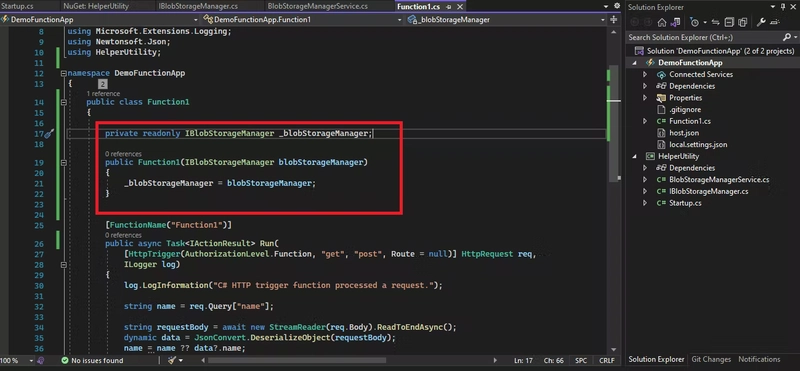Screen dimensions: 800x371
Task: Click the CodeLens '2' badge on line 13
Action: pos(103,84)
